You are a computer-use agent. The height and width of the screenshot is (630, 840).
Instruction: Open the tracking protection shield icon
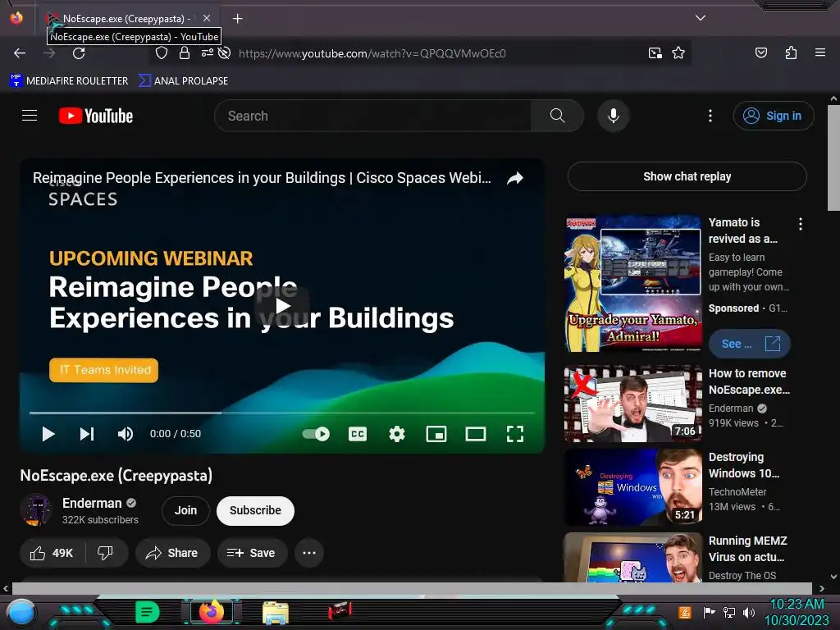coord(162,53)
